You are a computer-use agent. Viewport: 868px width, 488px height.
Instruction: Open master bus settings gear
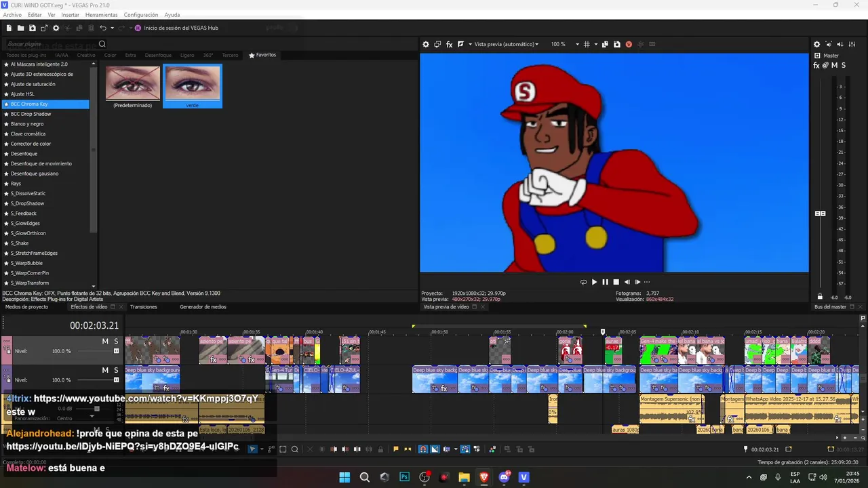click(816, 44)
